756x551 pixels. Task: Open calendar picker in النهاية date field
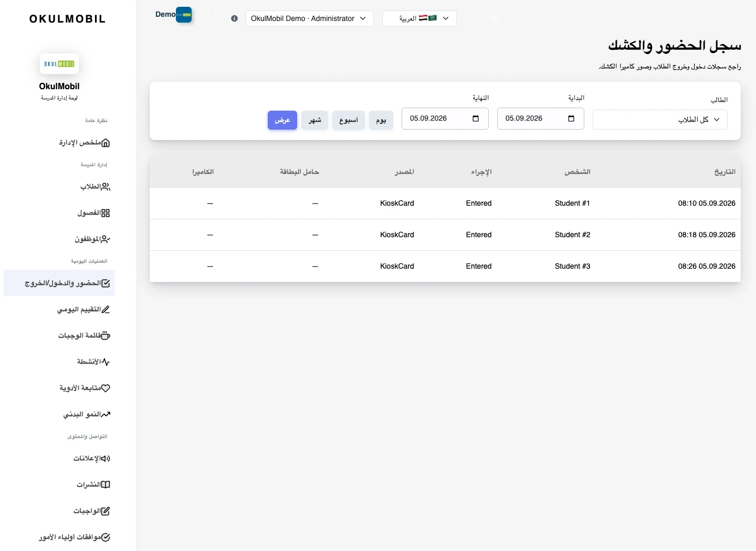476,119
